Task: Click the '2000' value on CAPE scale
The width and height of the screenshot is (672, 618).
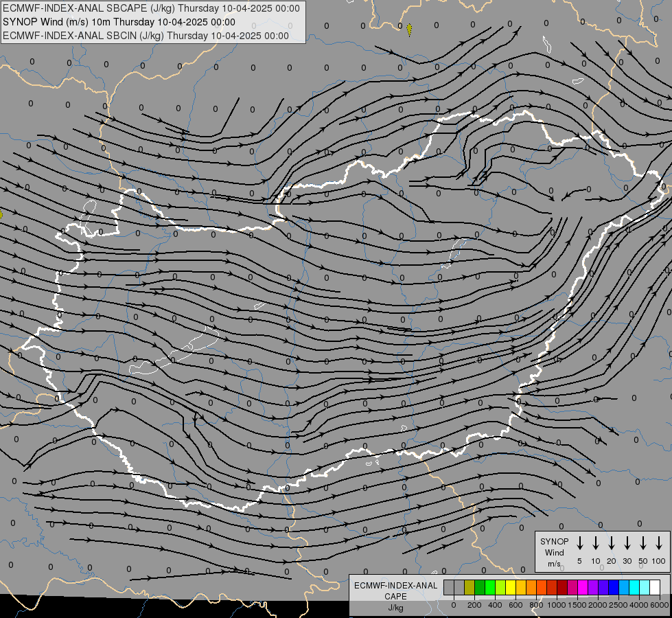Action: coord(598,605)
